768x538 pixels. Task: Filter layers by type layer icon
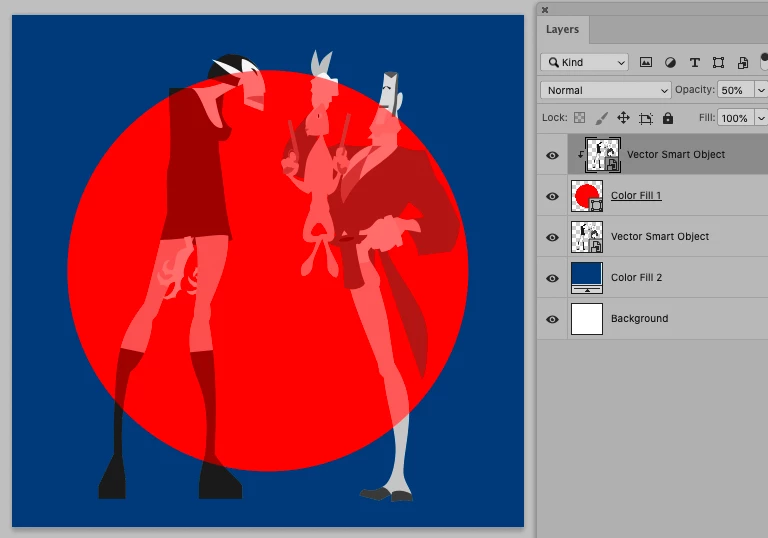click(x=694, y=62)
